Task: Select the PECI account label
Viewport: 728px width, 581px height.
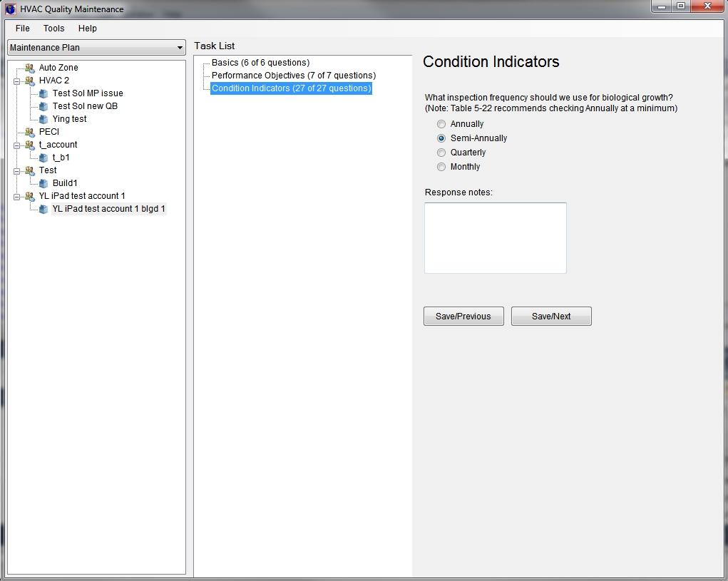Action: (x=48, y=132)
